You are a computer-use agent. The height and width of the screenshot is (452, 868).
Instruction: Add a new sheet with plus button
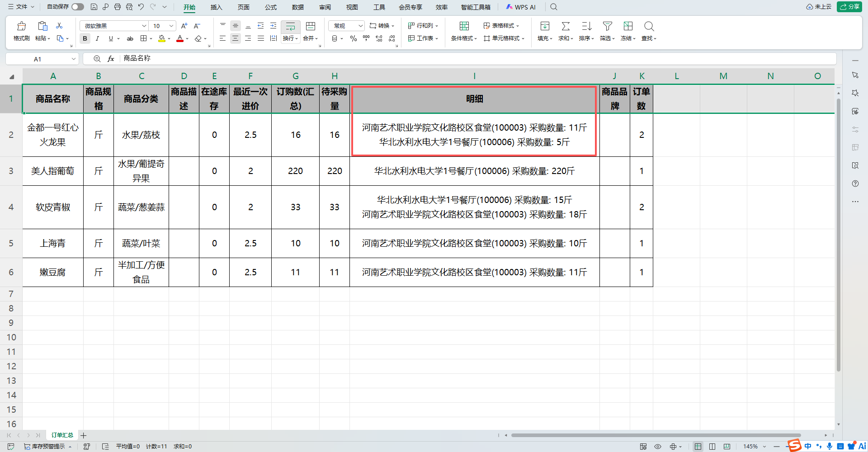(x=84, y=435)
